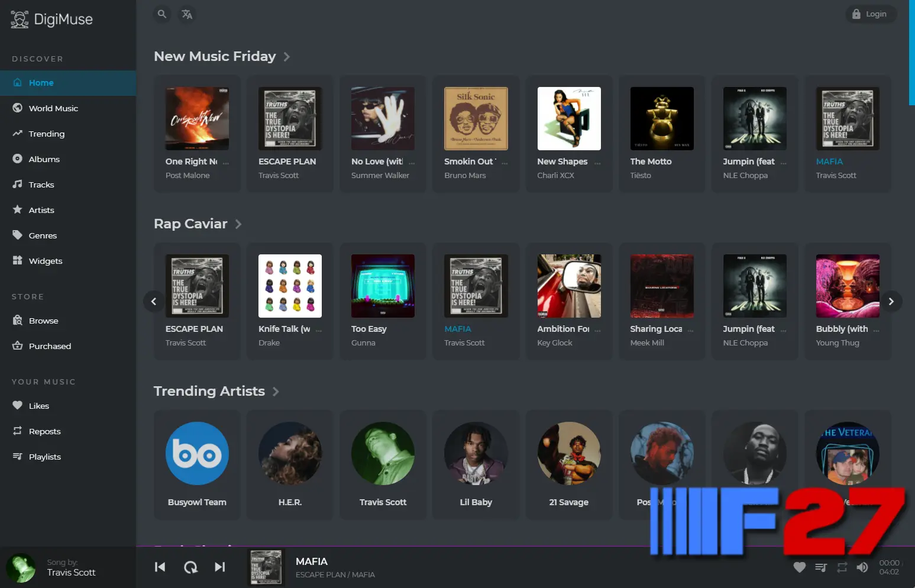
Task: Open H.E.R. artist avatar
Action: (290, 453)
